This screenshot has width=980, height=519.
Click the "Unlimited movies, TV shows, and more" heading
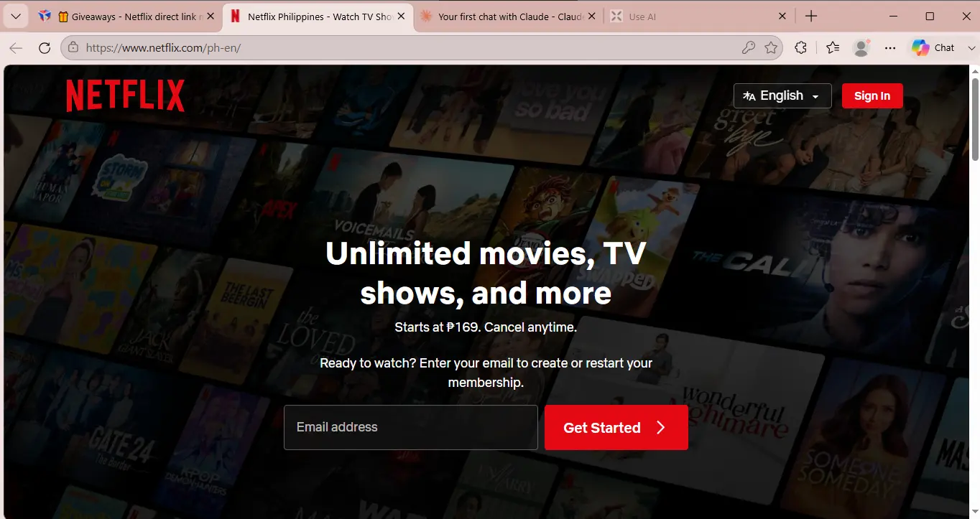(486, 273)
